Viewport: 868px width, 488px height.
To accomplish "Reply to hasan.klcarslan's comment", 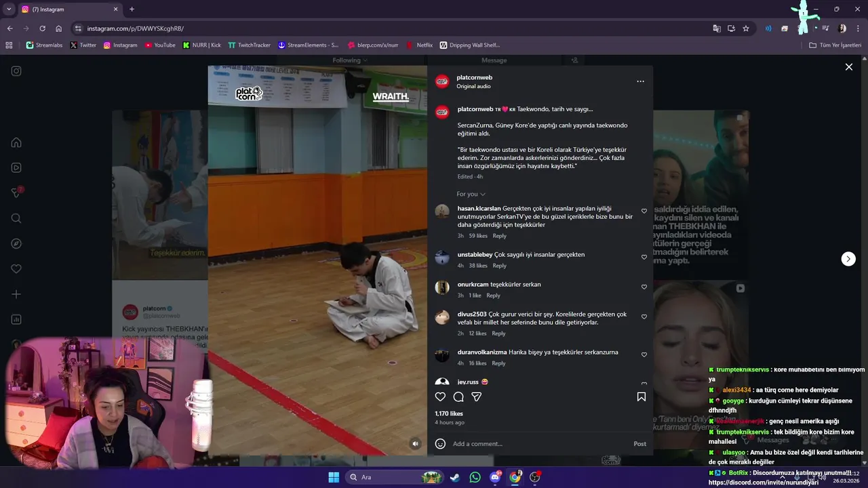I will [500, 236].
